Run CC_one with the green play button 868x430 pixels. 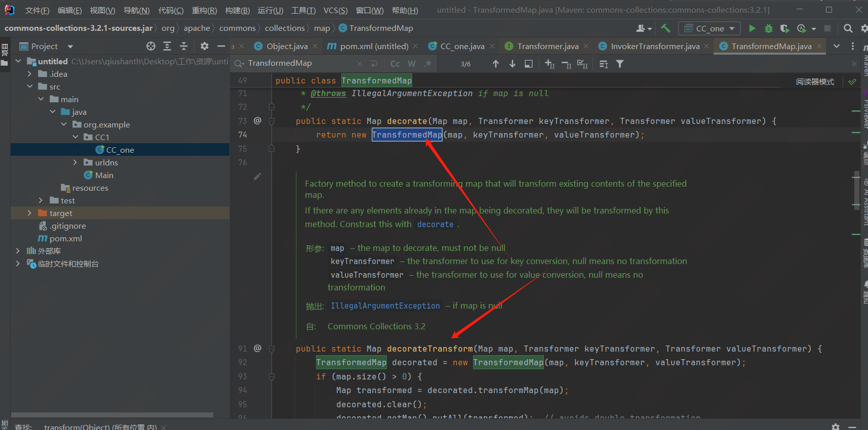point(752,28)
